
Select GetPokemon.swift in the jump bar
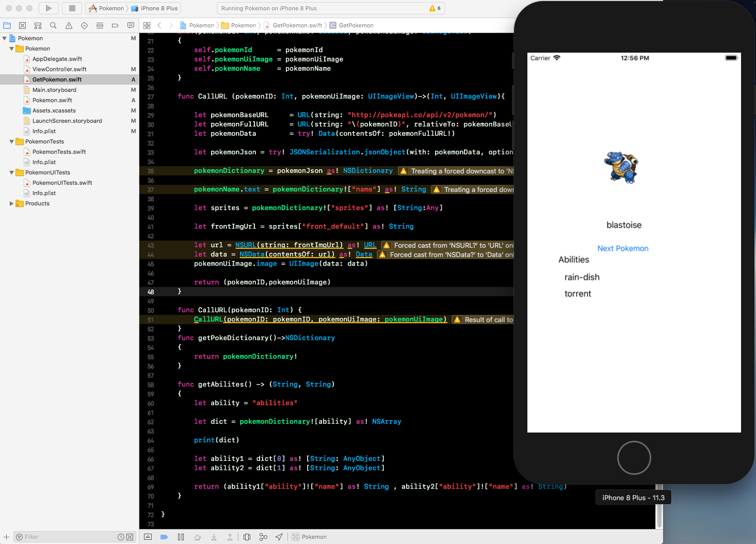[293, 25]
